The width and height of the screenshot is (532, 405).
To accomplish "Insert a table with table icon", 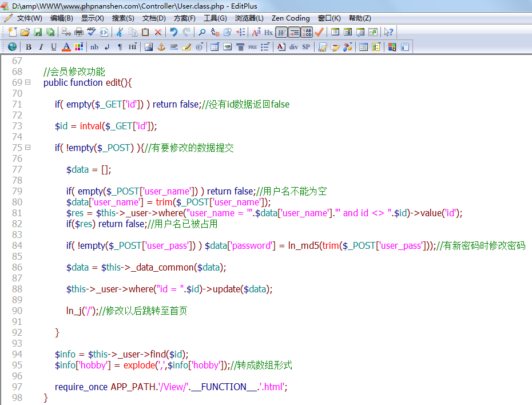I will [215, 47].
